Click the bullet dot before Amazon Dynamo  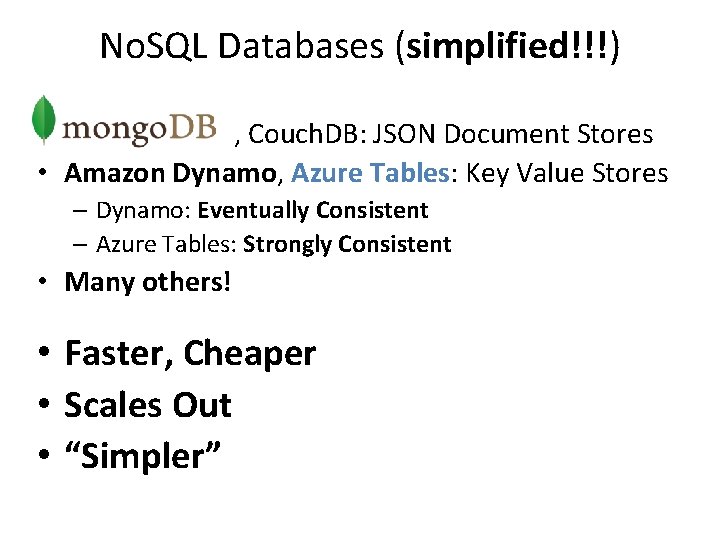pyautogui.click(x=43, y=173)
